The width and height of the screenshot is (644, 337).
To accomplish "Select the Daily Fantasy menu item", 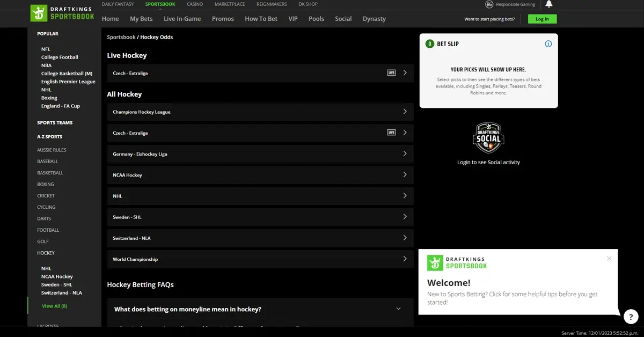I will [118, 4].
